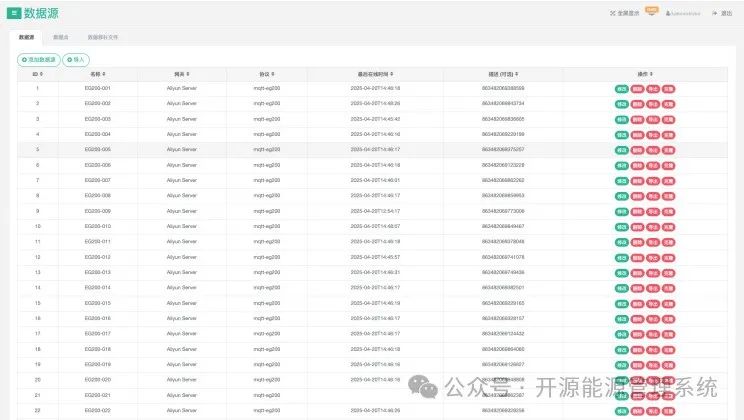Click ID cell 13 in table
The height and width of the screenshot is (420, 744).
[37, 272]
